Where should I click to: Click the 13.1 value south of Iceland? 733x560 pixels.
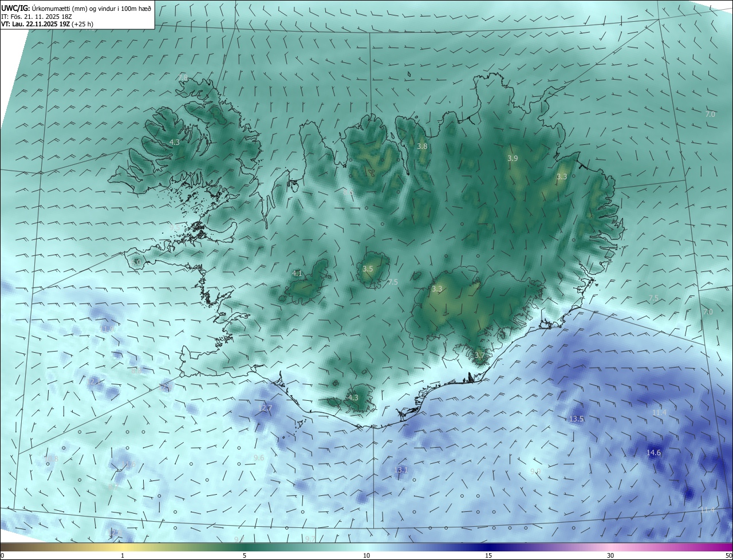(401, 470)
